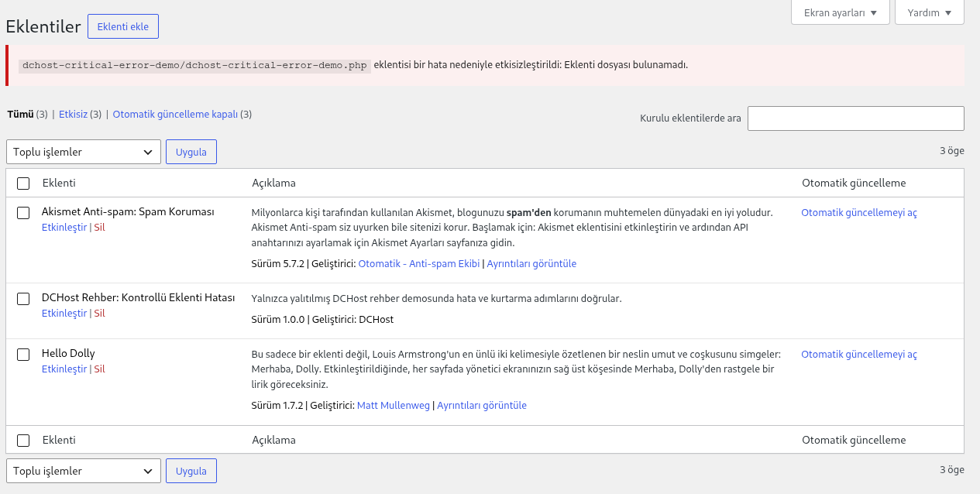
Task: Activate Hello Dolly via Etkinleştir
Action: tap(64, 369)
